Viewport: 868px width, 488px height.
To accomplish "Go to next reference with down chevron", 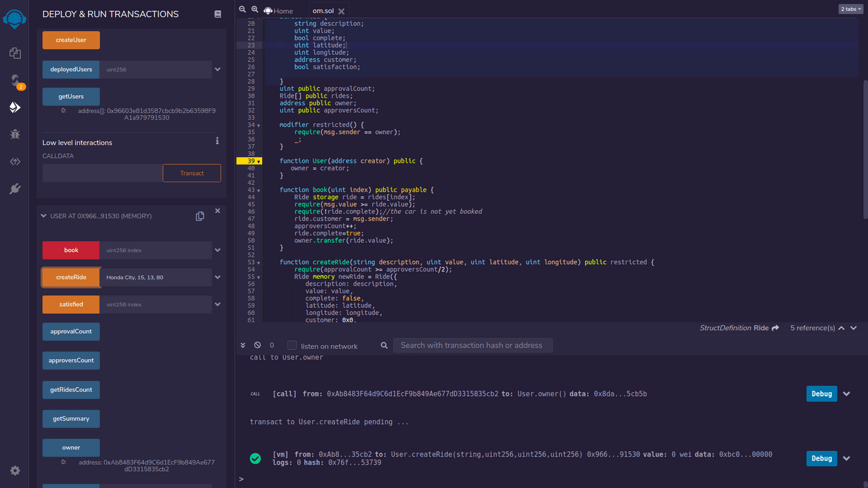I will [x=854, y=328].
